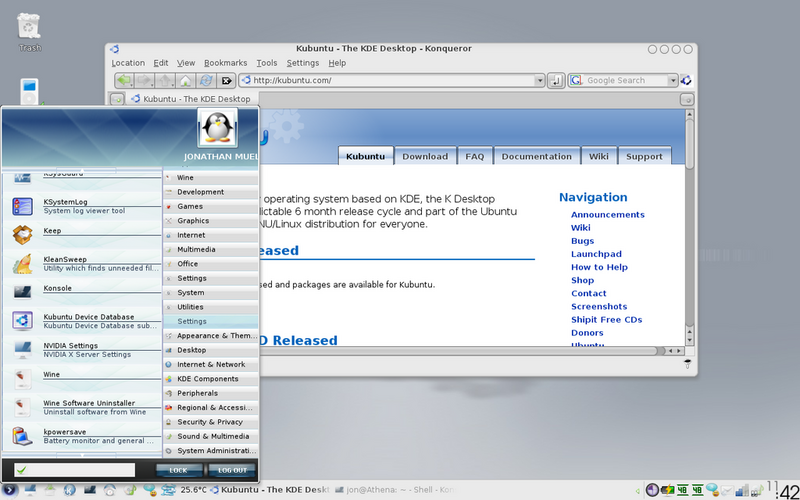
Task: Expand the Games menu category
Action: click(x=211, y=206)
